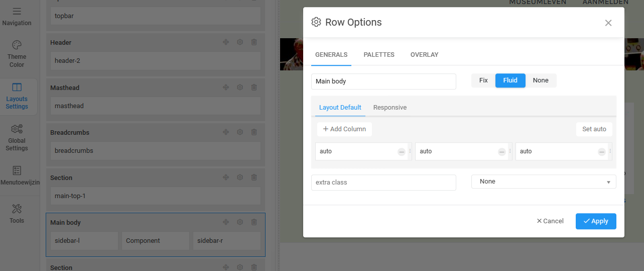644x271 pixels.
Task: Apply the row options
Action: click(596, 221)
